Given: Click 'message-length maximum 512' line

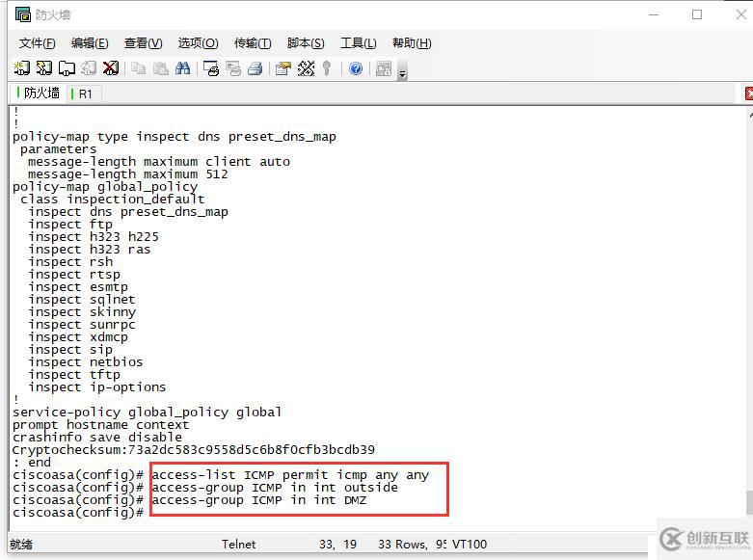Looking at the screenshot, I should 127,174.
